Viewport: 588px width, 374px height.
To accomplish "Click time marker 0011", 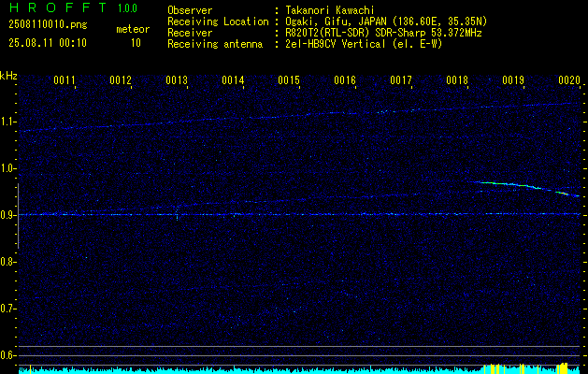I will [65, 79].
